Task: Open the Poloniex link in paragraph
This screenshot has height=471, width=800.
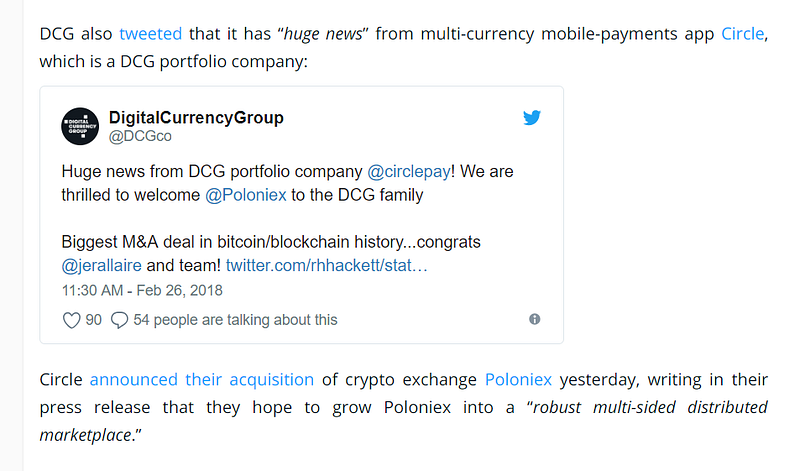Action: tap(518, 380)
